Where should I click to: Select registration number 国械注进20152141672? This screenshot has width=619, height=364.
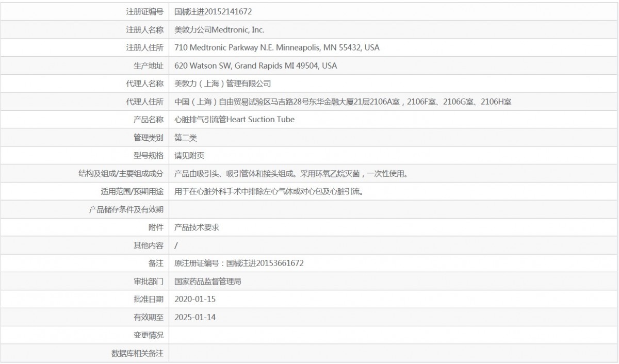click(214, 11)
